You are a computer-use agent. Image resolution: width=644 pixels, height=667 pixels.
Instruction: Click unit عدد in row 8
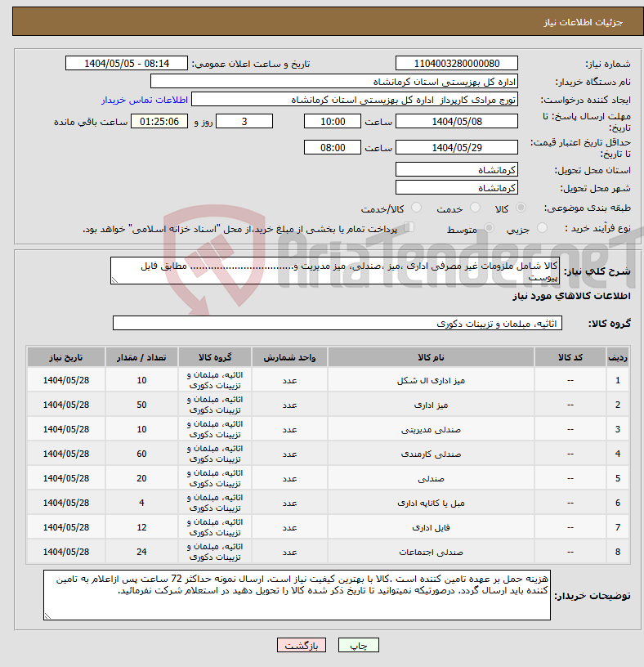pos(289,552)
